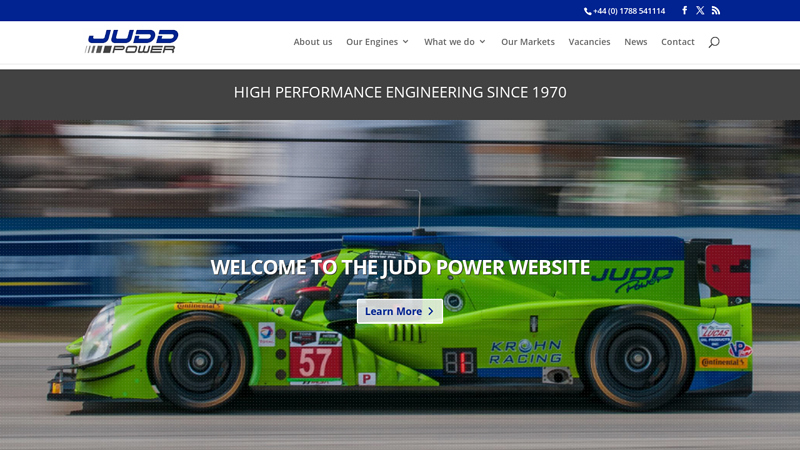This screenshot has width=800, height=450.
Task: Open the Vacancies page
Action: tap(589, 42)
